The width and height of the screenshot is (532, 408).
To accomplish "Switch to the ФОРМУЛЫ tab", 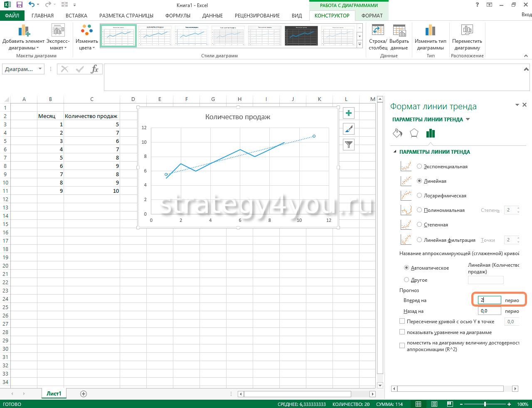I will tap(177, 15).
